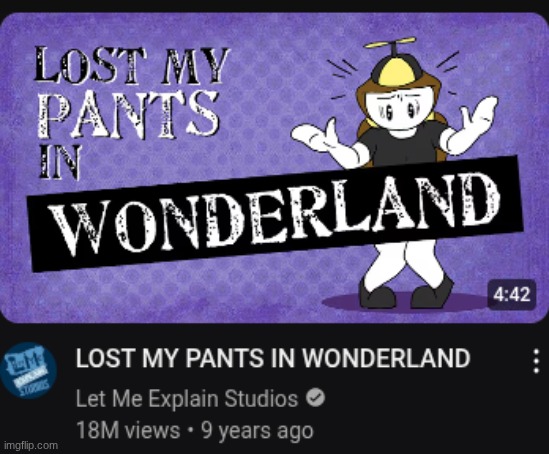Click the cartoon character's face
This screenshot has height=454, width=549.
(398, 108)
